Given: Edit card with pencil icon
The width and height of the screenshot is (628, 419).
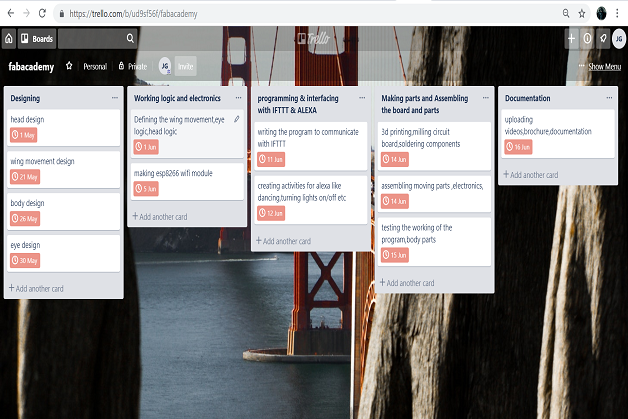Looking at the screenshot, I should [x=237, y=119].
